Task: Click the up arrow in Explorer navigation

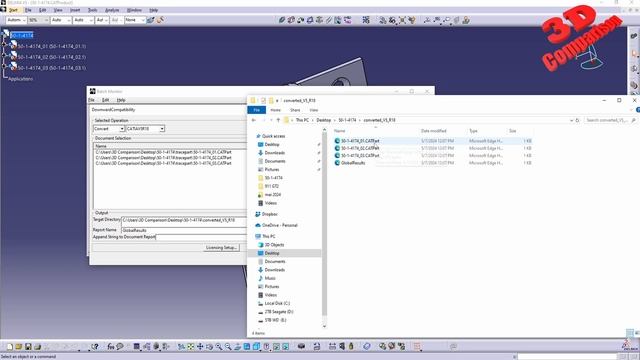Action: [x=278, y=120]
